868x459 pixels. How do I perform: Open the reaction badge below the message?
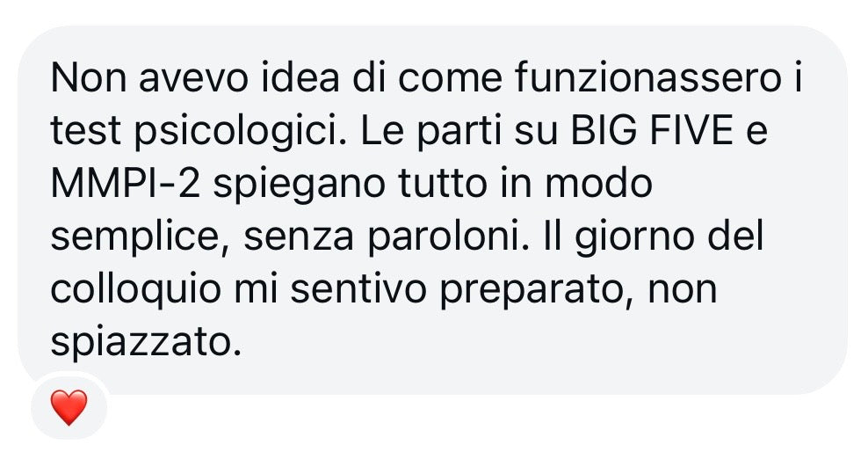(x=69, y=407)
